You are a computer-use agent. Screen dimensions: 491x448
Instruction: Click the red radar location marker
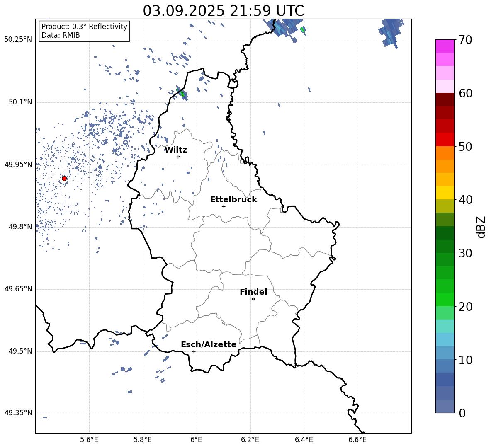tap(64, 179)
